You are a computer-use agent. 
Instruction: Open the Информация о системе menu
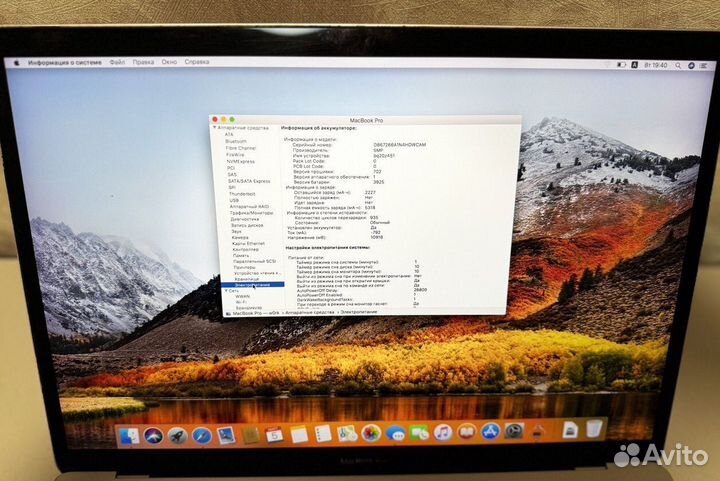[65, 62]
